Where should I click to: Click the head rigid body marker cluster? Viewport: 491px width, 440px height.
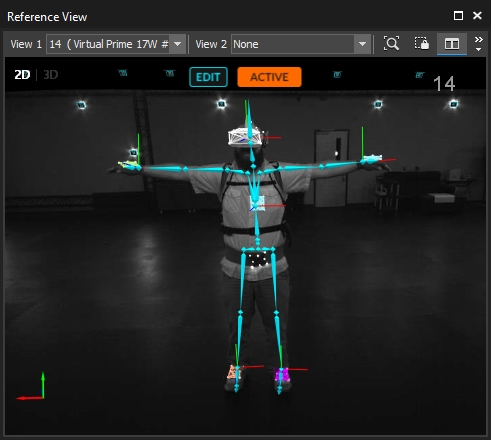coord(246,137)
